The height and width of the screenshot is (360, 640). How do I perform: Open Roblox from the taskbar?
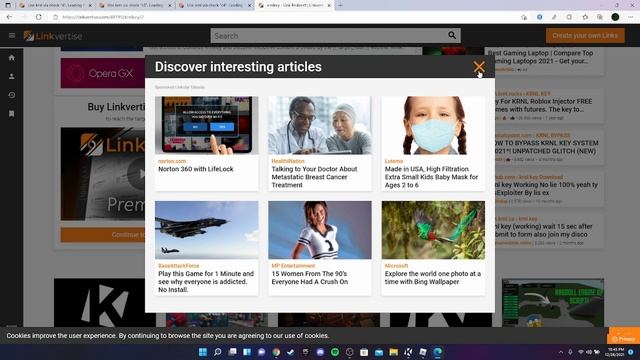pyautogui.click(x=423, y=352)
